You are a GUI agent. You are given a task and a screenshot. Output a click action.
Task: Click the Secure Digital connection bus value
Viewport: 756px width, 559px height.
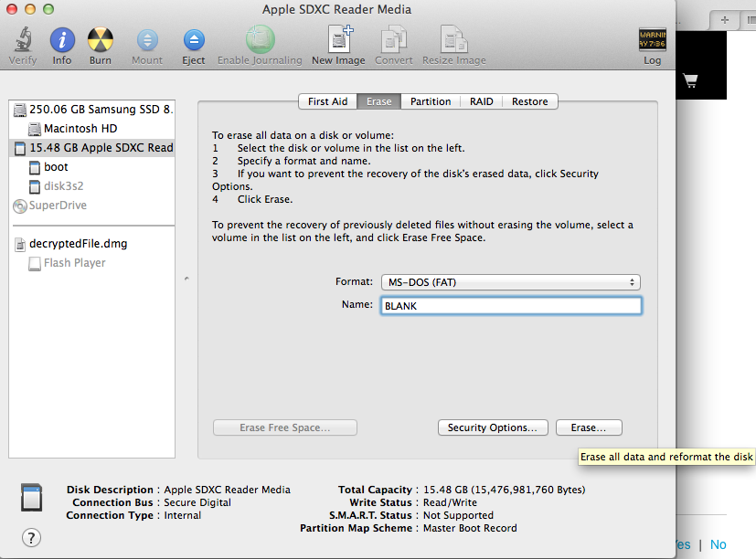197,502
